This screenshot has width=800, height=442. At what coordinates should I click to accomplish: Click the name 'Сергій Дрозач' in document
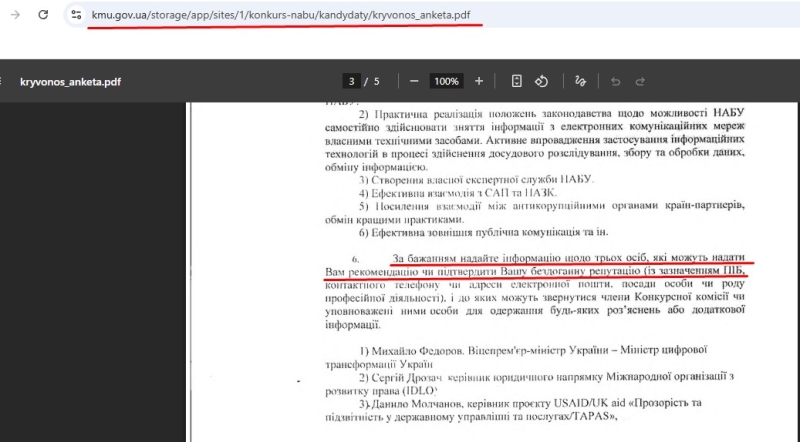[407, 378]
